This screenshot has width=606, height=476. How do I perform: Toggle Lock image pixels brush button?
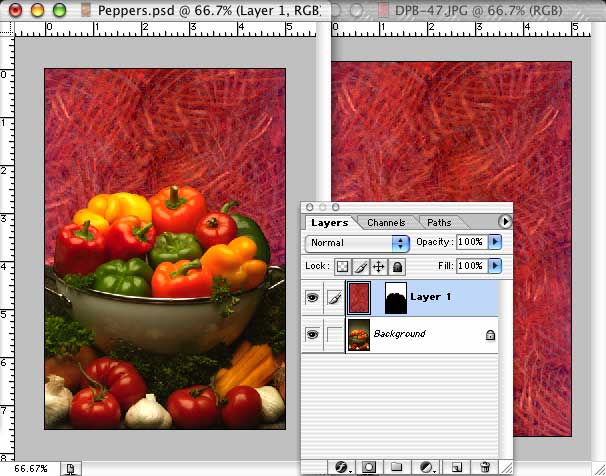click(361, 266)
